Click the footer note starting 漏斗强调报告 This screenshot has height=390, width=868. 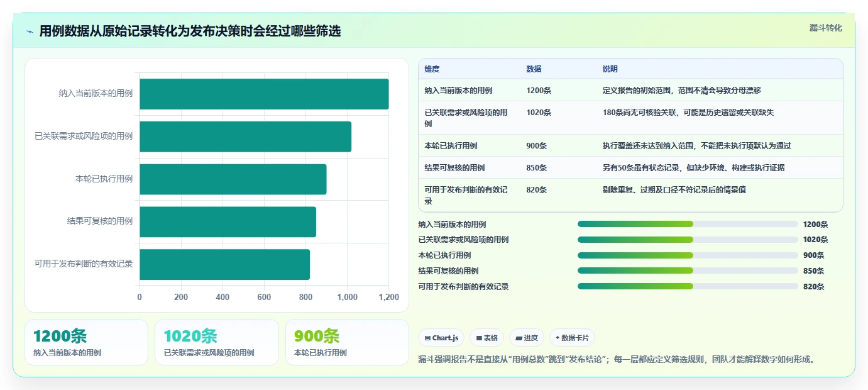617,360
